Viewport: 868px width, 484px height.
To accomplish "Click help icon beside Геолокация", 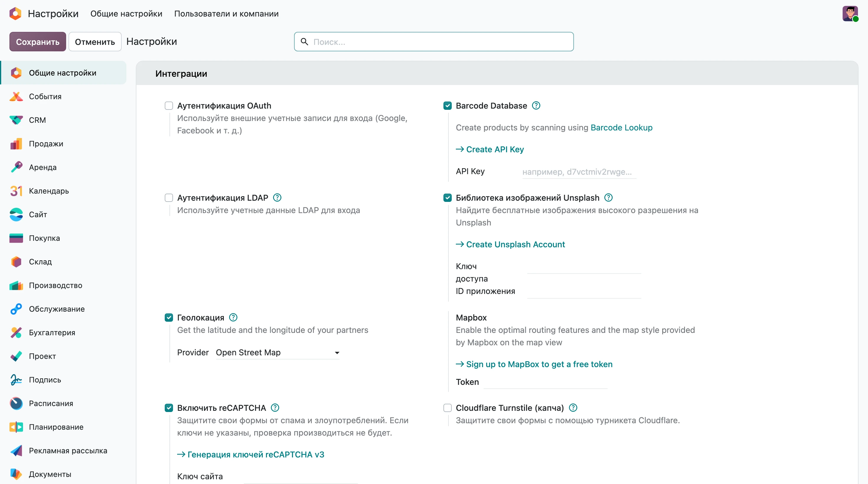I will tap(233, 317).
